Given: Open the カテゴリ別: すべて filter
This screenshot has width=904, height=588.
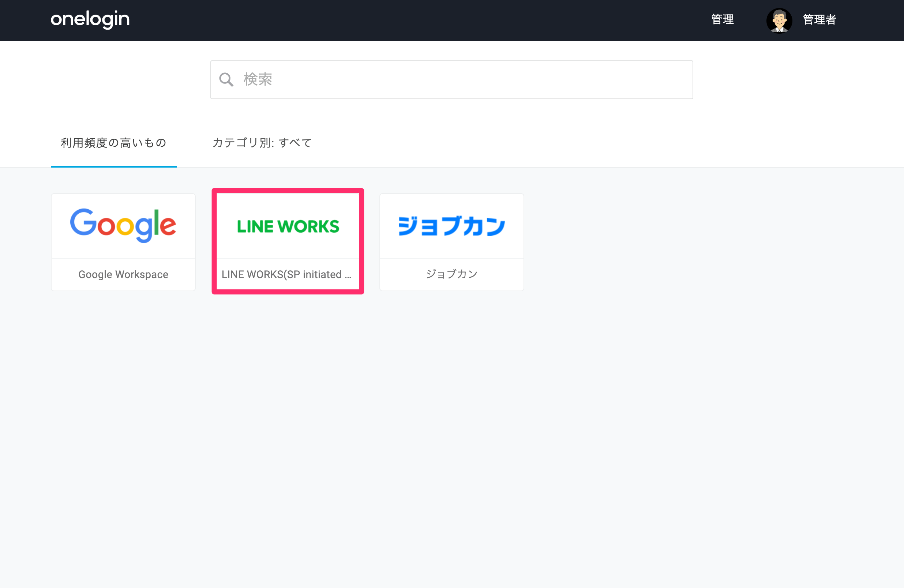Looking at the screenshot, I should (x=262, y=143).
